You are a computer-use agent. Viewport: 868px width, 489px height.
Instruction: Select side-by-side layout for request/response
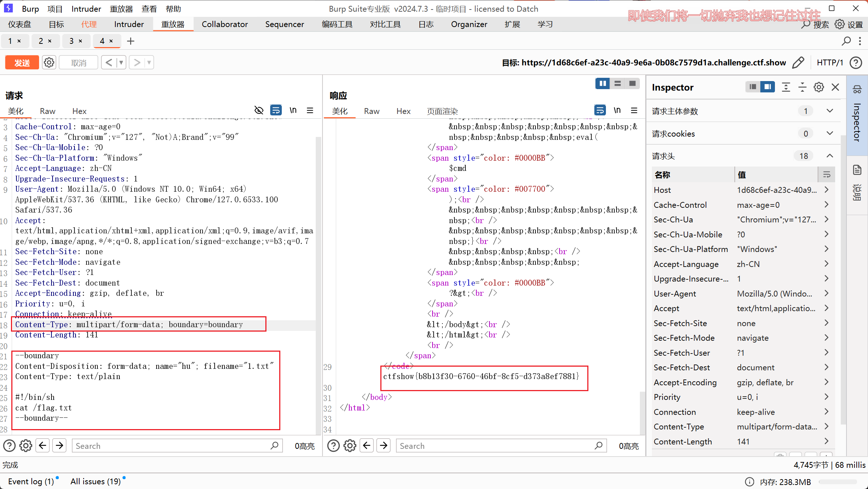pyautogui.click(x=603, y=84)
